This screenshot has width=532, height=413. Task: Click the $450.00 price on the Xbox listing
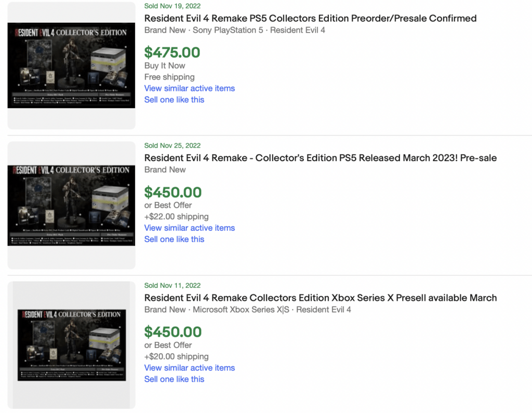point(172,332)
